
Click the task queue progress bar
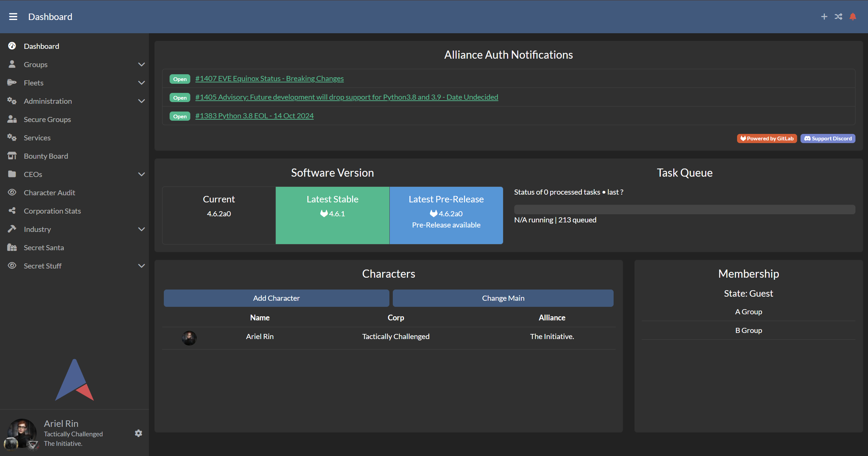684,209
